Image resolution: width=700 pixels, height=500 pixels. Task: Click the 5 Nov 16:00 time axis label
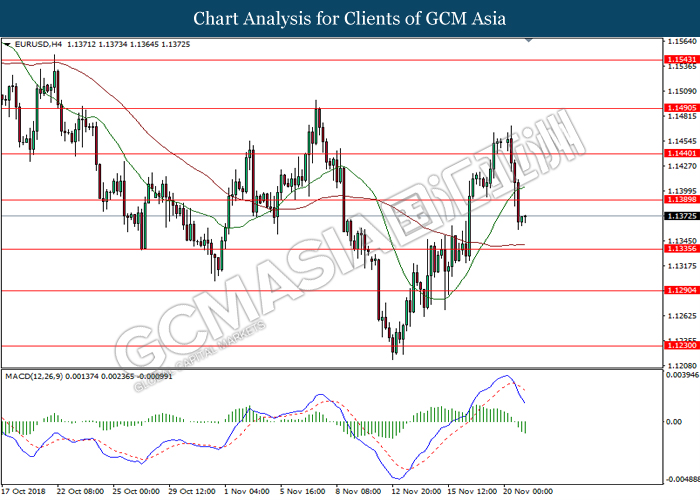click(303, 492)
